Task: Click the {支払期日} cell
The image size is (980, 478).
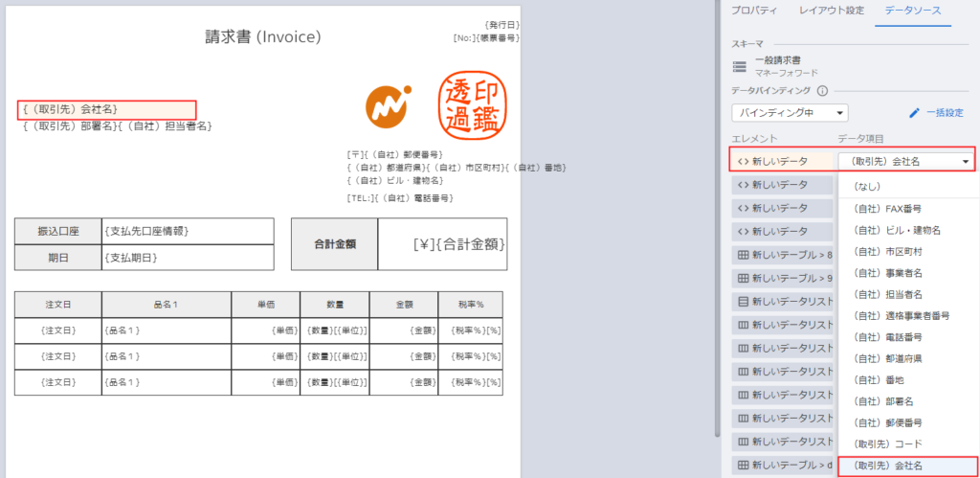Action: point(188,257)
